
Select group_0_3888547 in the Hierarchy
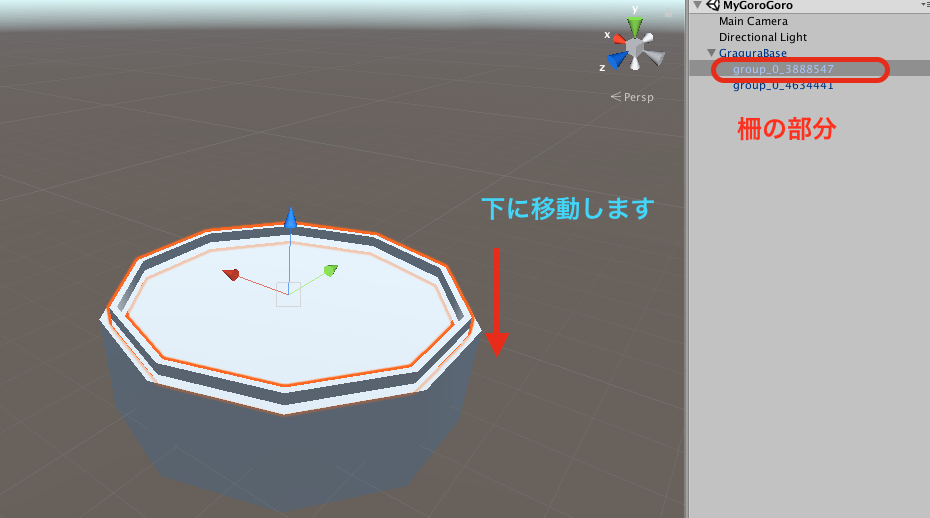783,69
